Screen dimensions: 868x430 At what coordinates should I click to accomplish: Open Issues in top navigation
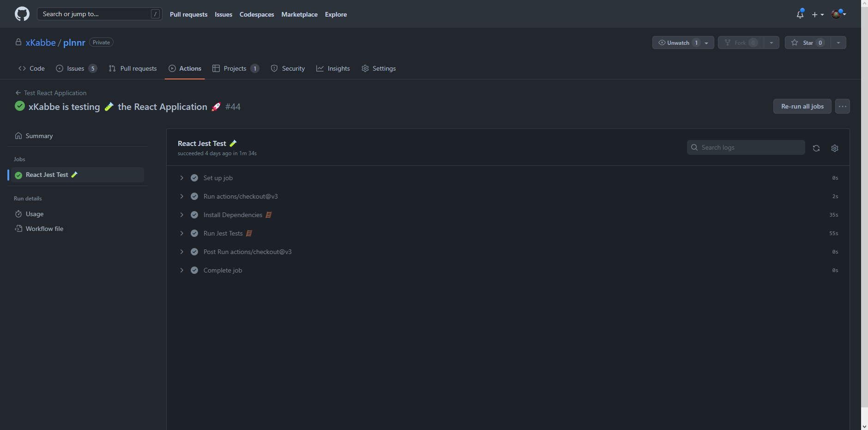(223, 14)
